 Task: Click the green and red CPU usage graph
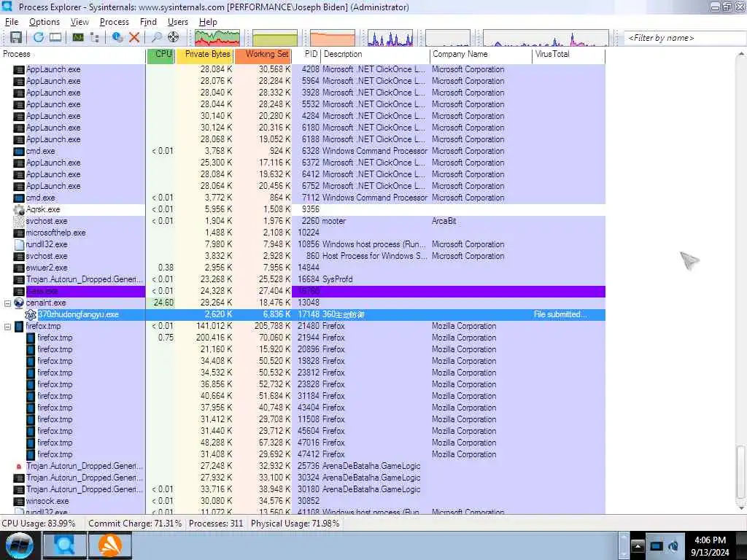[217, 38]
